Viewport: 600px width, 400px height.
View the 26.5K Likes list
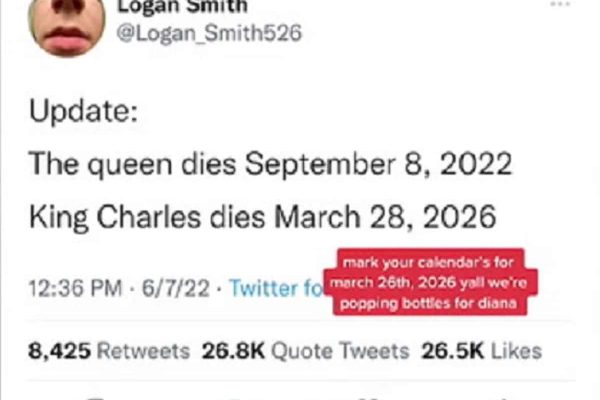pyautogui.click(x=483, y=351)
